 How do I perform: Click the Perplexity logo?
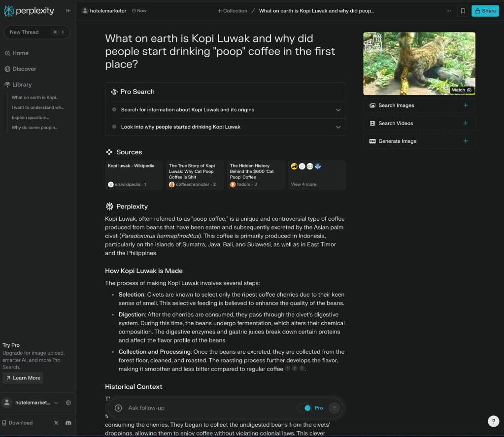(x=29, y=11)
